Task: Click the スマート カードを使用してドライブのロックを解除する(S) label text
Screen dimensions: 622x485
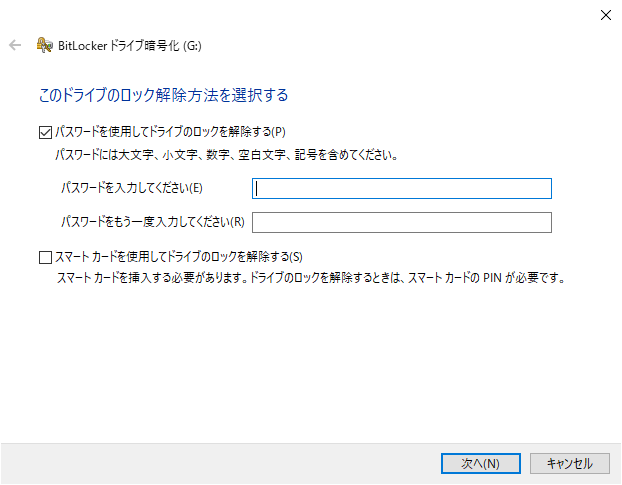Action: pos(178,257)
